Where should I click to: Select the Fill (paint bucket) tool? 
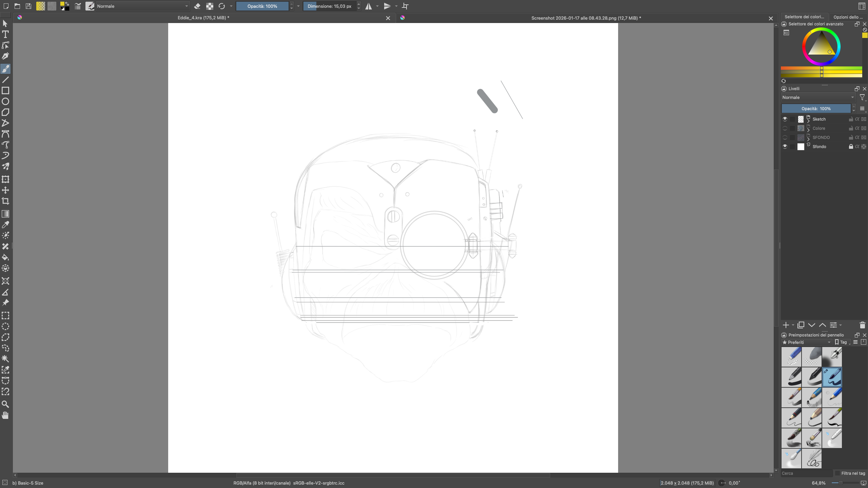[5, 257]
